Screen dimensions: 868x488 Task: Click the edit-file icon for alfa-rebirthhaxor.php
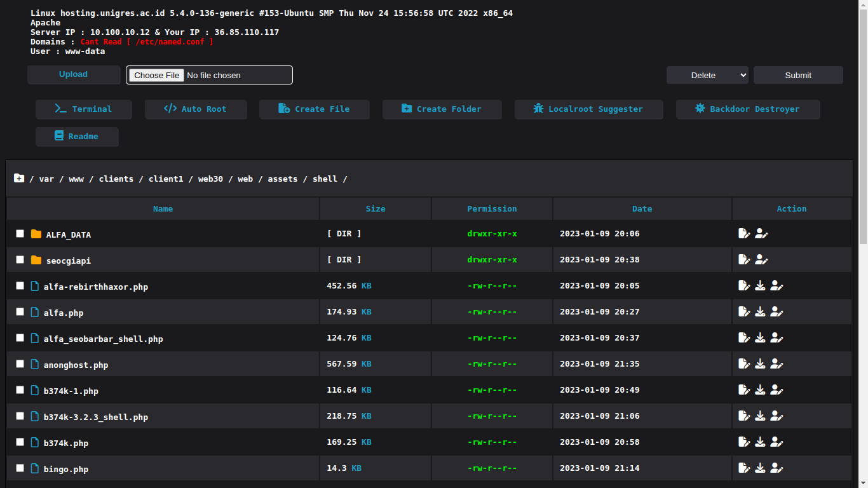744,286
